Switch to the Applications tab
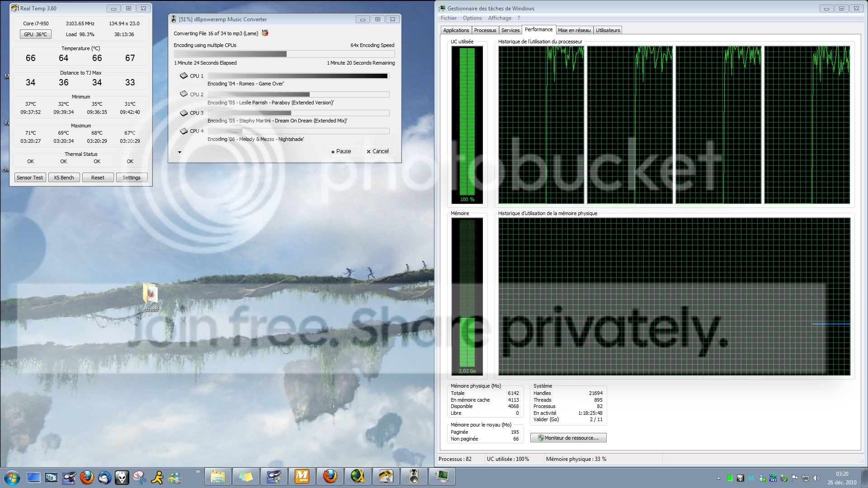The width and height of the screenshot is (868, 488). tap(456, 30)
